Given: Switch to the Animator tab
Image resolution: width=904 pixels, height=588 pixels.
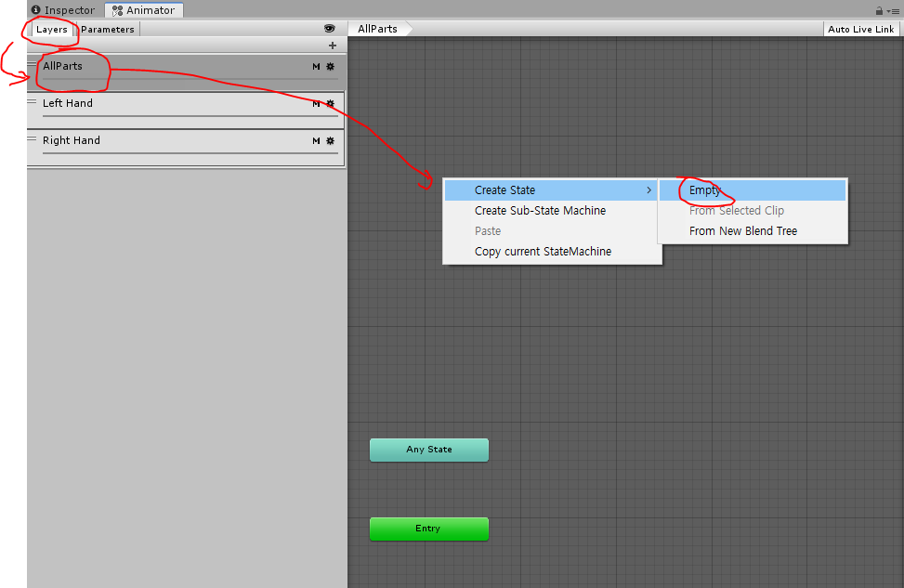Looking at the screenshot, I should (144, 10).
